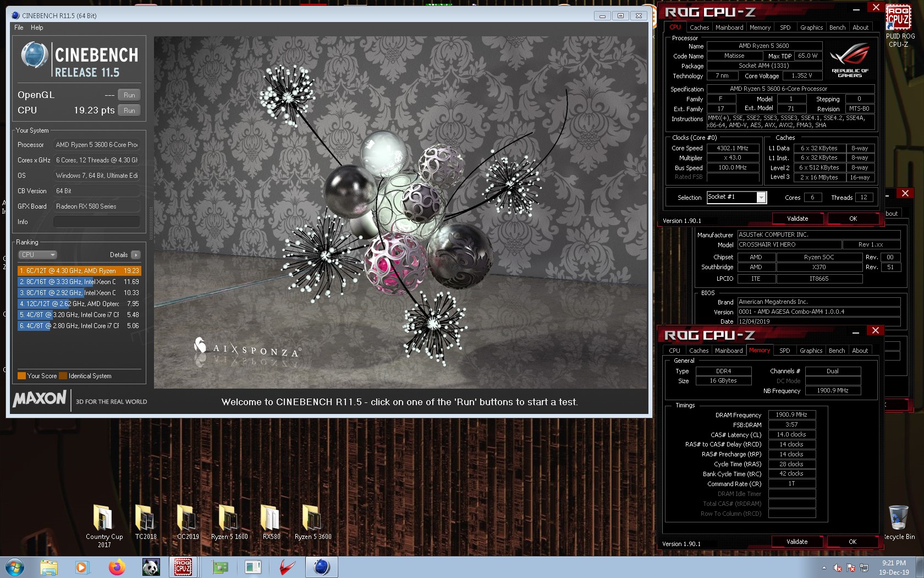Click the Windows Start orb

coord(14,567)
